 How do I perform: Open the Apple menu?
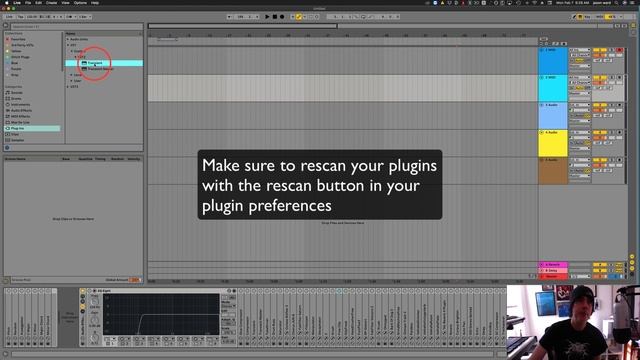[6, 3]
